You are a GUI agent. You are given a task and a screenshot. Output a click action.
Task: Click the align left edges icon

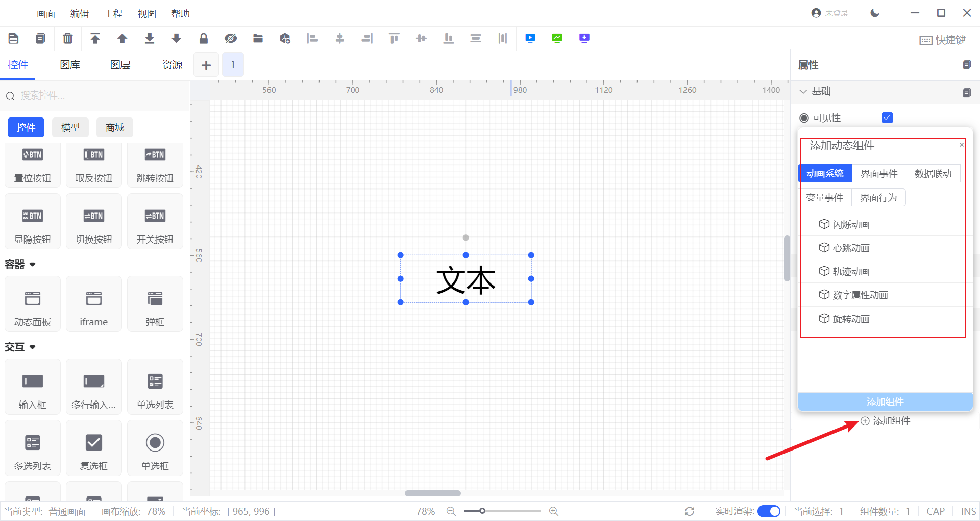[312, 38]
